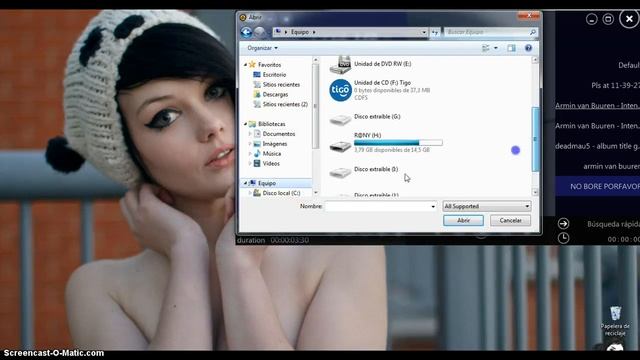Click the forward navigation arrow in dialog

point(259,32)
